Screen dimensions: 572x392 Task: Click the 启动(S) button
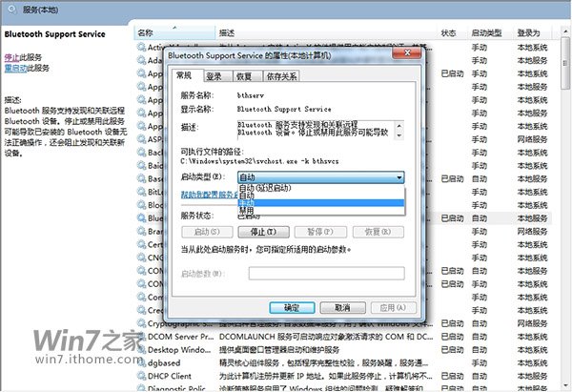[207, 232]
